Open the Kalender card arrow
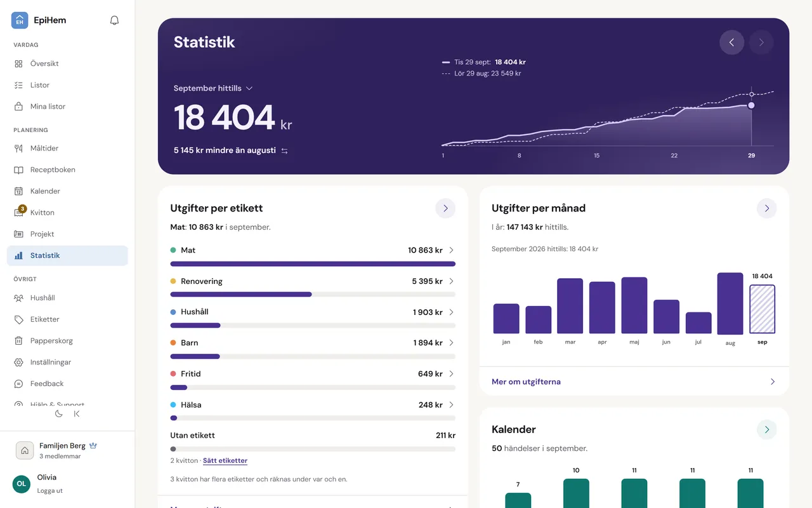Screen dimensions: 812x508 [x=766, y=430]
